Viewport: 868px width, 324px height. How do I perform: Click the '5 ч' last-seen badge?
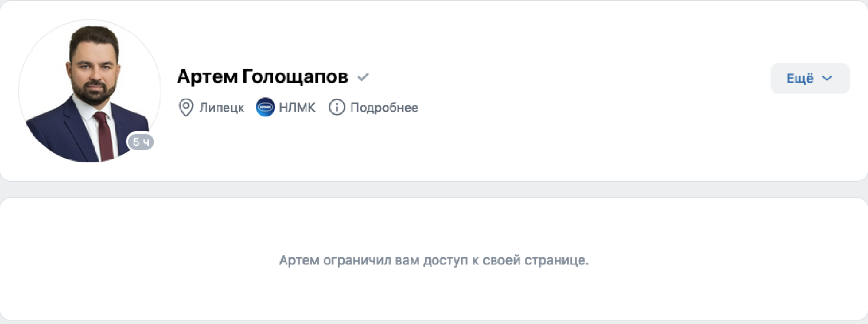141,142
